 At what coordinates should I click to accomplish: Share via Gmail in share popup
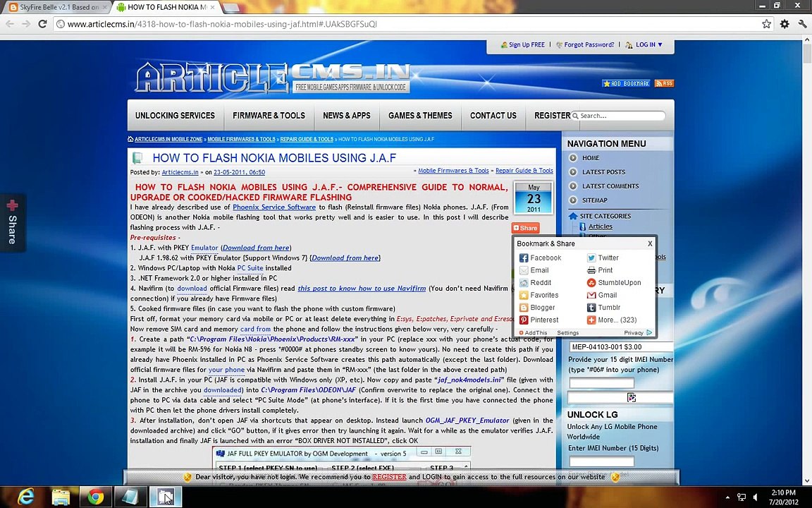click(x=602, y=295)
